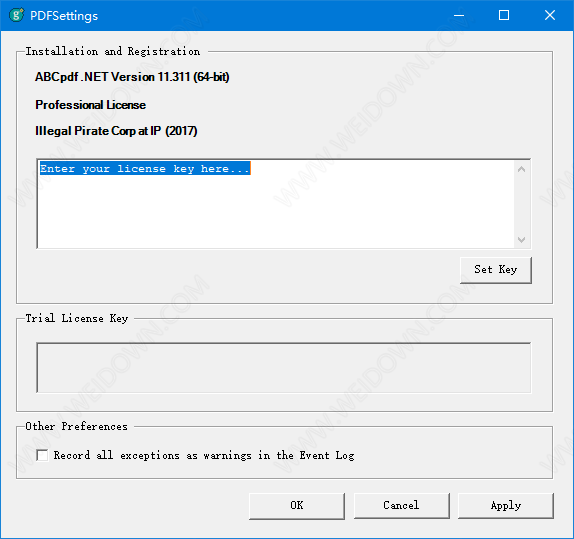Minimize the PDFSettings window

coord(459,15)
